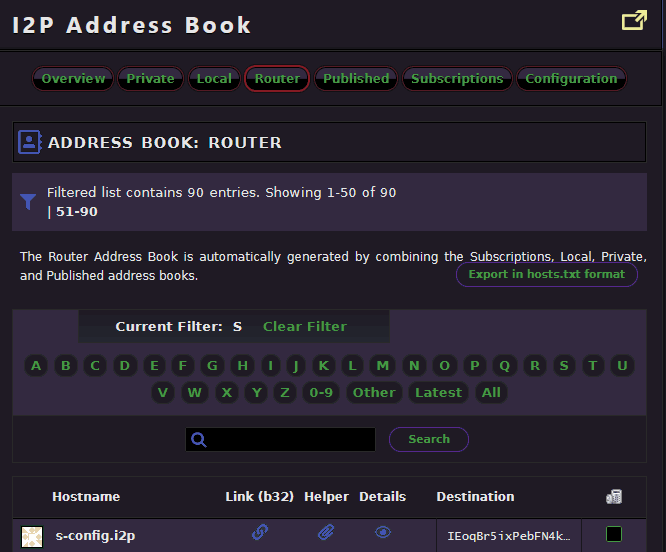Click the s-config.i2p identicon thumbnail

coord(32,537)
